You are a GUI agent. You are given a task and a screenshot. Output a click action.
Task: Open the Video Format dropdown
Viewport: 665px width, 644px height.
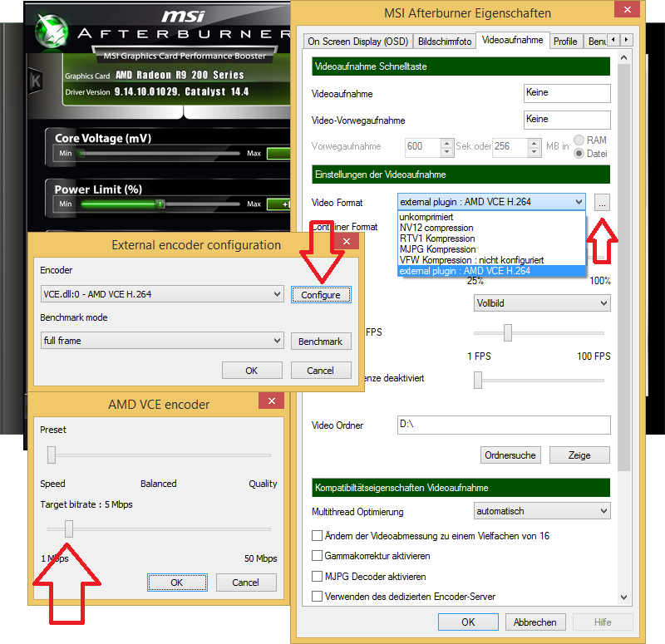[491, 202]
